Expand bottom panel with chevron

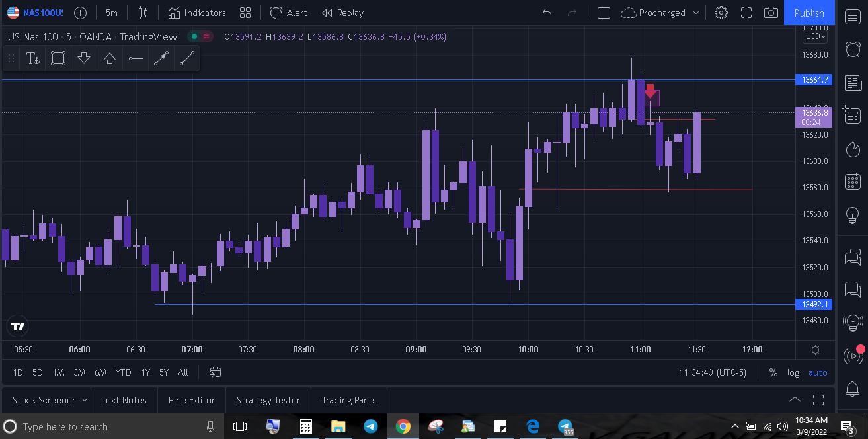pos(795,400)
